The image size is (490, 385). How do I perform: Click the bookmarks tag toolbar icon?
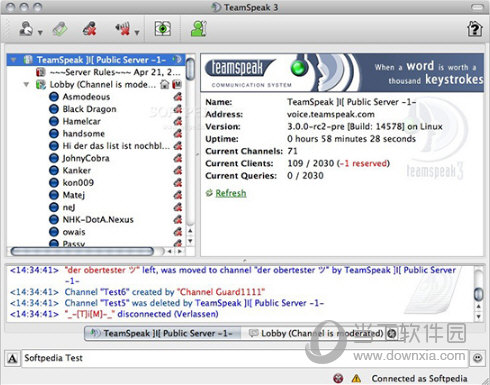click(60, 29)
